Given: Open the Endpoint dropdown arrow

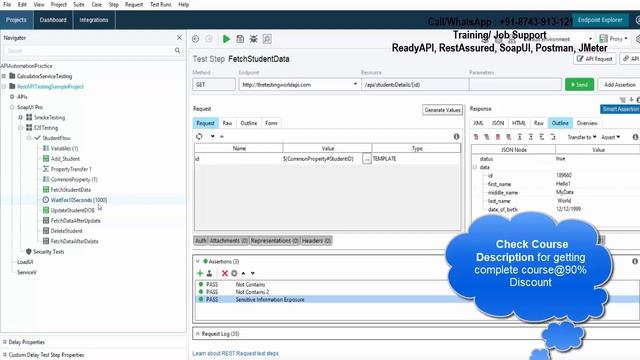Looking at the screenshot, I should click(x=355, y=84).
